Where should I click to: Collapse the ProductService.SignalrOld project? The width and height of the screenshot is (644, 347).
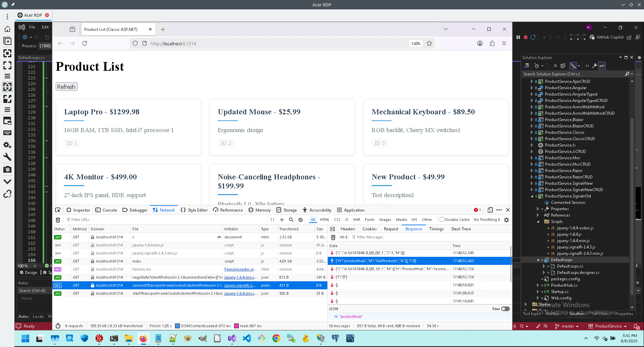(532, 196)
